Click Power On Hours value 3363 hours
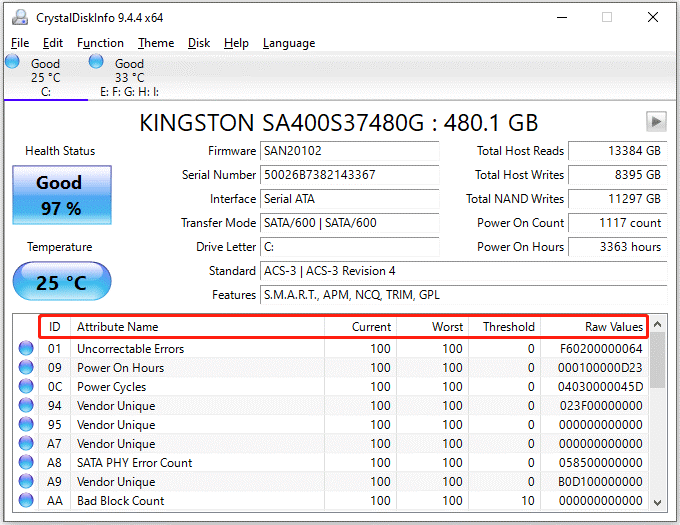Image resolution: width=680 pixels, height=525 pixels. 618,247
